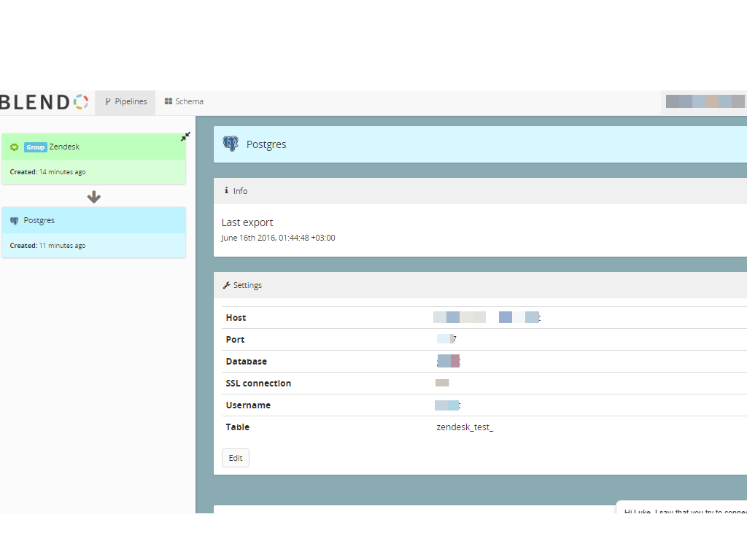
Task: Open the Pipelines tab
Action: coord(125,102)
